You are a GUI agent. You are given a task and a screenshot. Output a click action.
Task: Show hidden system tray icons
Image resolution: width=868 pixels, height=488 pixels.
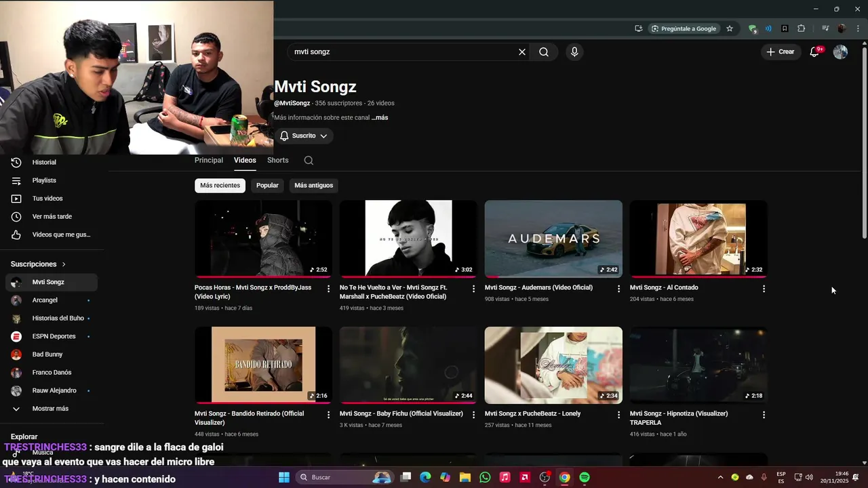tap(720, 477)
